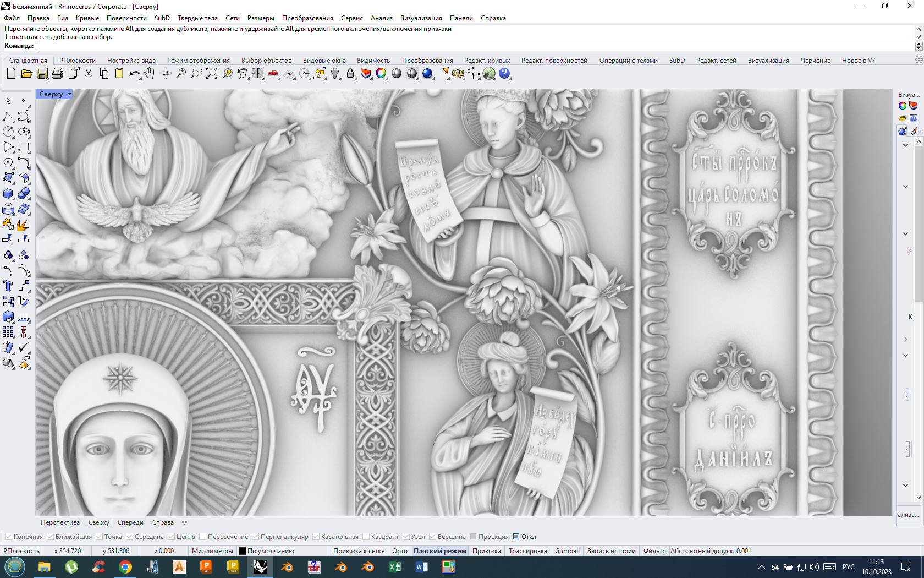This screenshot has width=924, height=578.
Task: Click Запись истории in status bar
Action: [611, 551]
